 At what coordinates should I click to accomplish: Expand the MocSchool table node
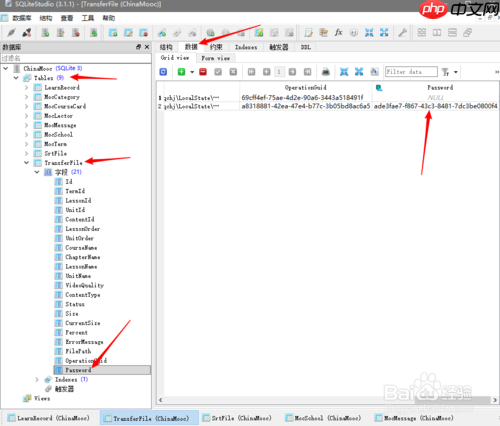coord(27,134)
